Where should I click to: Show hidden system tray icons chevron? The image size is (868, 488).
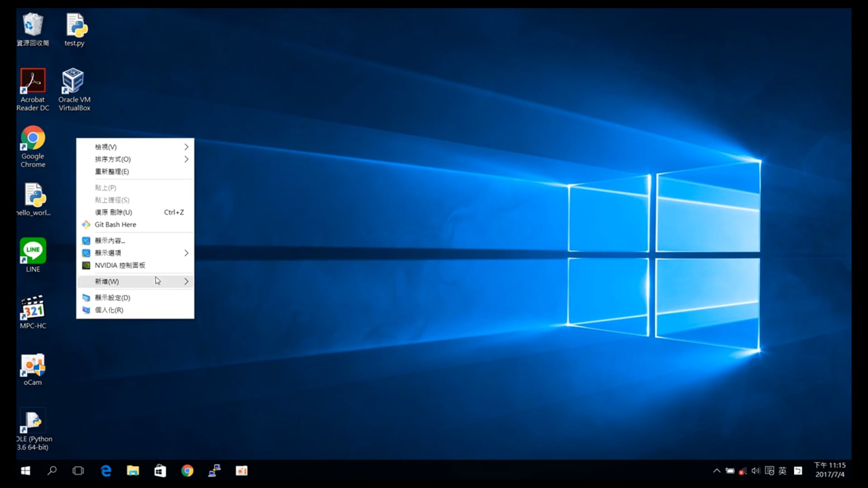717,471
